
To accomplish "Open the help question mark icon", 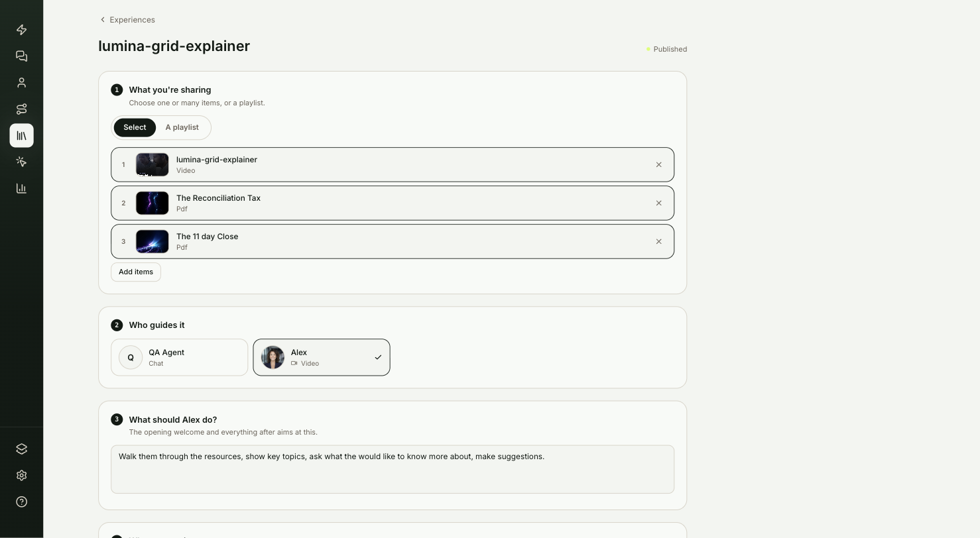I will tap(21, 502).
